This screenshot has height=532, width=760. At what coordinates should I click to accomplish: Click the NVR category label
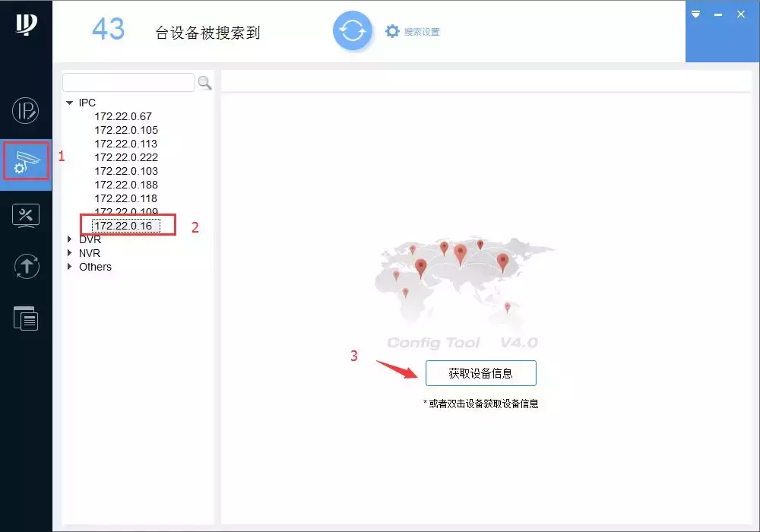point(90,253)
